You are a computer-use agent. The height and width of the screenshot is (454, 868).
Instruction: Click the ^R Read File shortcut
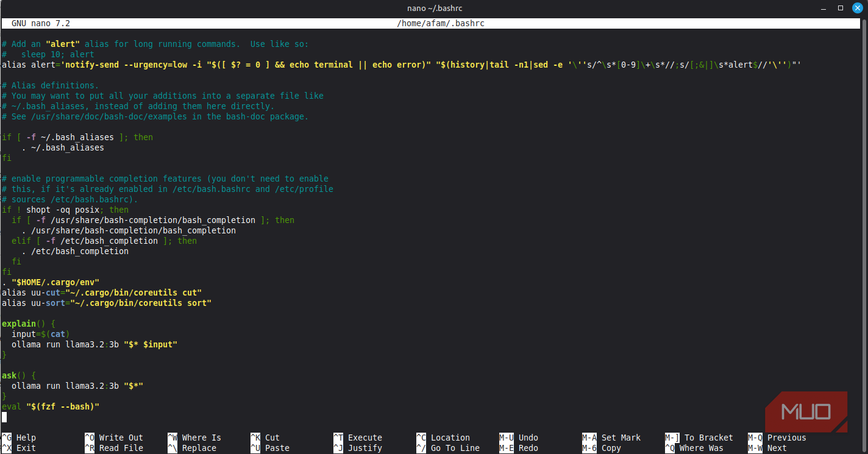pyautogui.click(x=114, y=448)
